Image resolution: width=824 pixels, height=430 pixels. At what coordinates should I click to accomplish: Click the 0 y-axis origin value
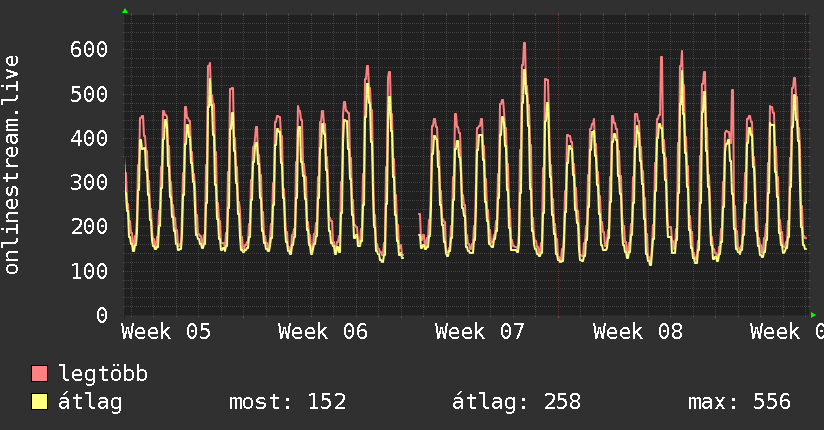101,315
